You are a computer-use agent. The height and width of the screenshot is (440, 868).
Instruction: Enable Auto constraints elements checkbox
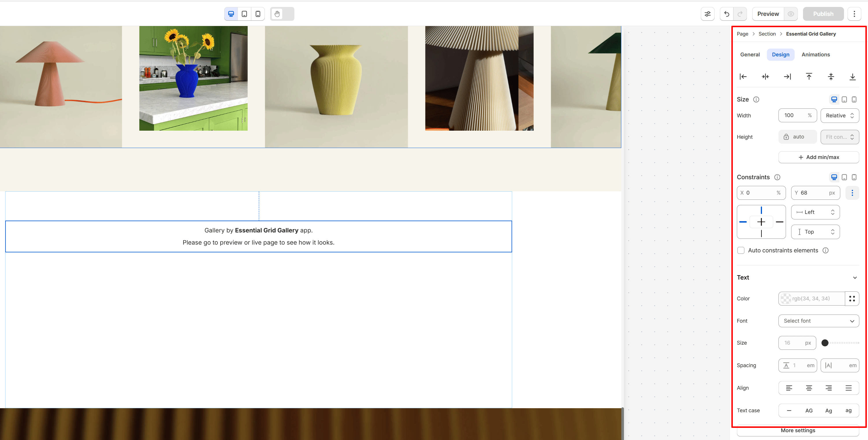coord(741,250)
